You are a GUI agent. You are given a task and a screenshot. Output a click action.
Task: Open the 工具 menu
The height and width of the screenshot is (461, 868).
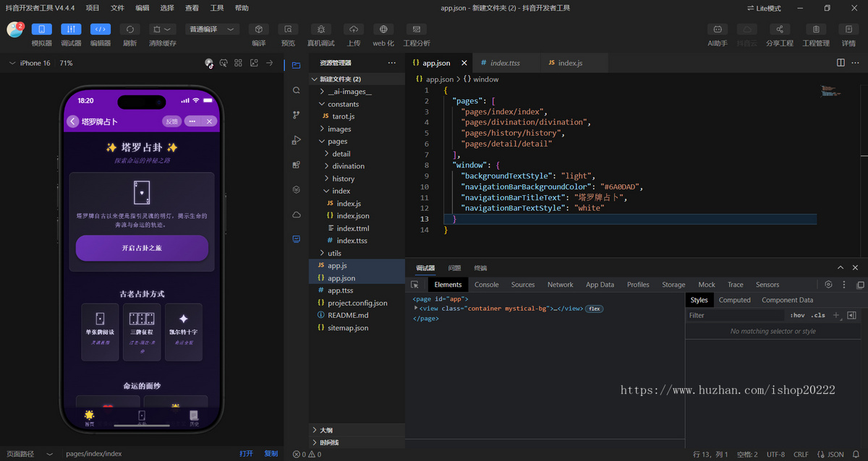click(217, 8)
